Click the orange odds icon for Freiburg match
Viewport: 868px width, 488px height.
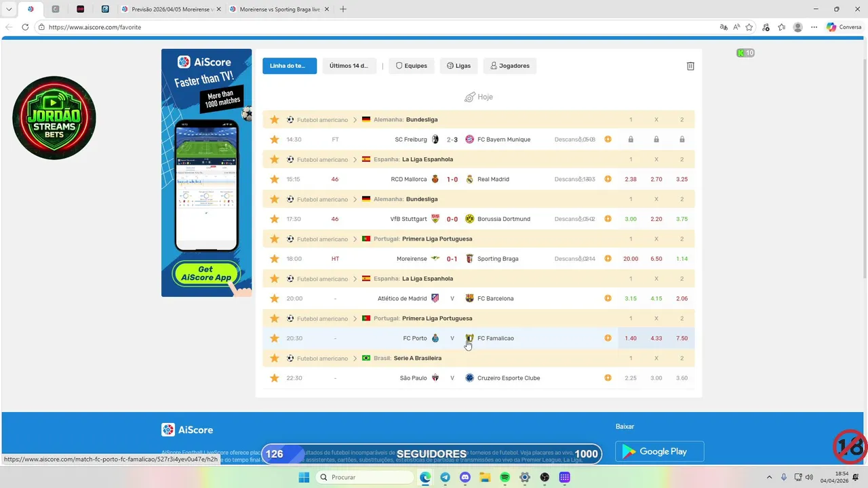click(608, 140)
